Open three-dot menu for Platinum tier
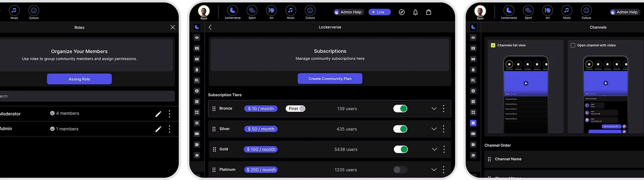The image size is (644, 180). [x=443, y=170]
